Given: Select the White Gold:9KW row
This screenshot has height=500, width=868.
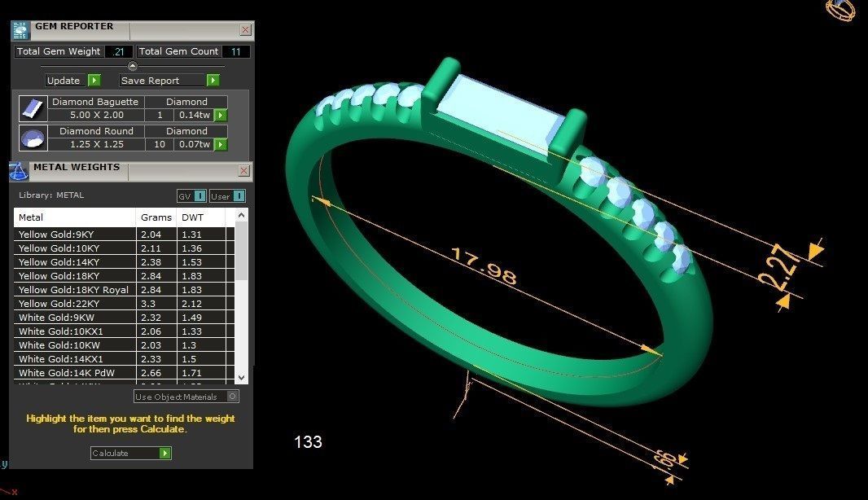Looking at the screenshot, I should (x=124, y=318).
